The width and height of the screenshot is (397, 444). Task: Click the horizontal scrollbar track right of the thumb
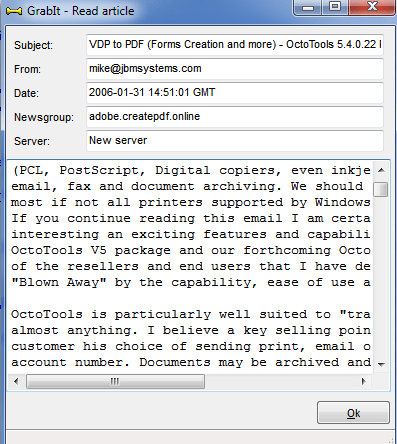pyautogui.click(x=280, y=381)
